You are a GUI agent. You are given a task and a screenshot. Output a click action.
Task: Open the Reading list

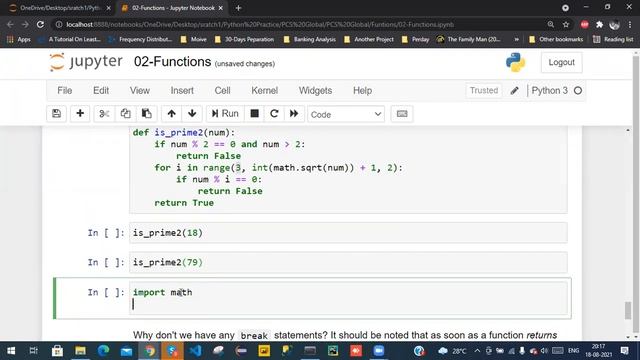pyautogui.click(x=613, y=39)
